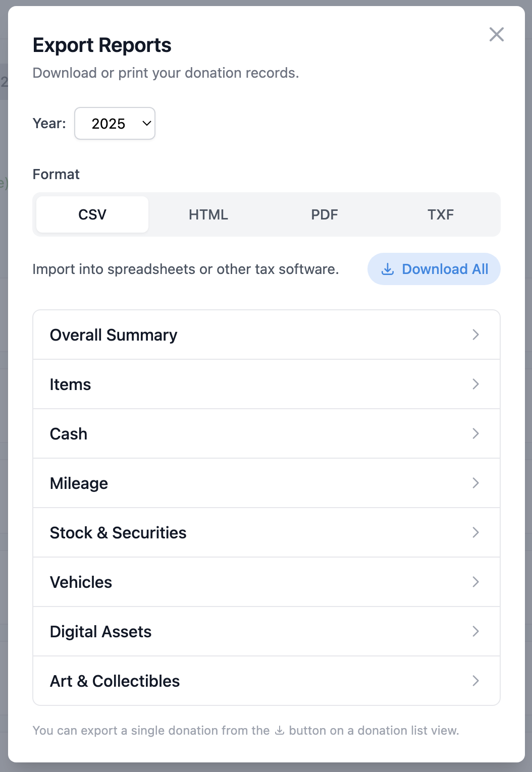Select the PDF format option

(x=325, y=214)
